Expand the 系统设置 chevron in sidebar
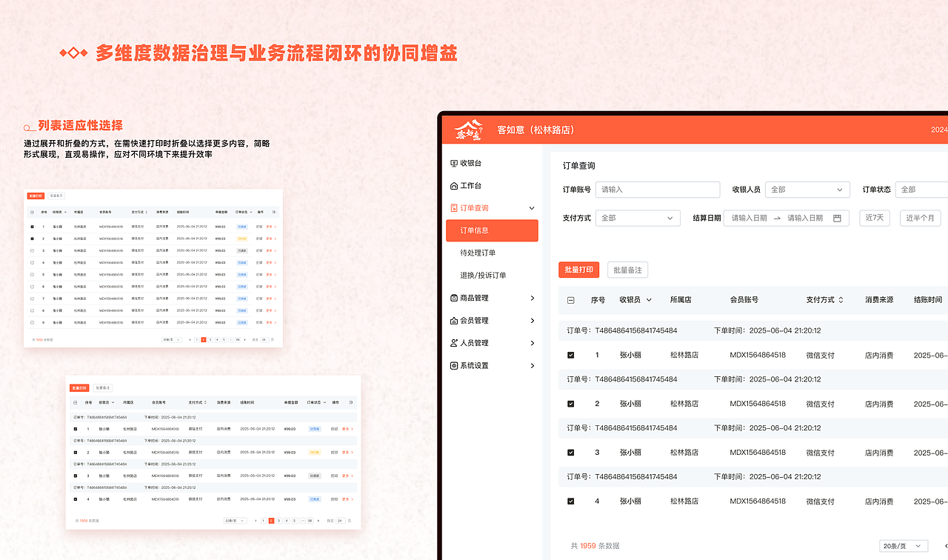Image resolution: width=948 pixels, height=560 pixels. coord(532,365)
